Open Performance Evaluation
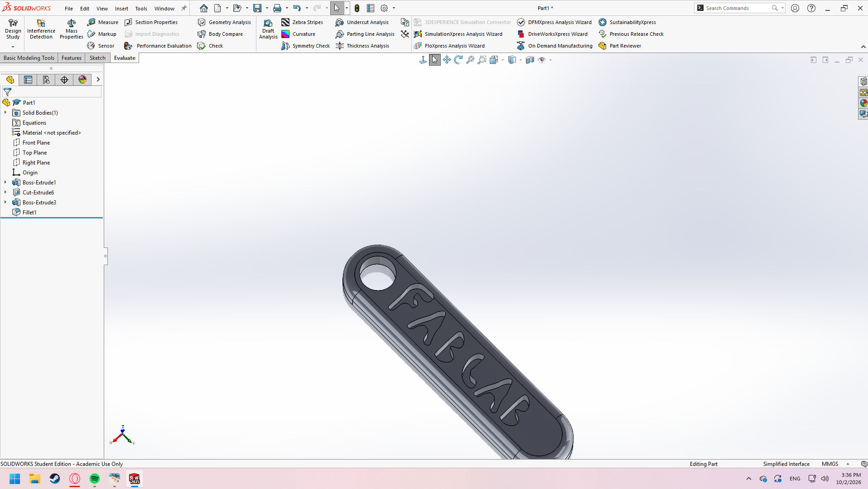The image size is (868, 489). coord(158,46)
